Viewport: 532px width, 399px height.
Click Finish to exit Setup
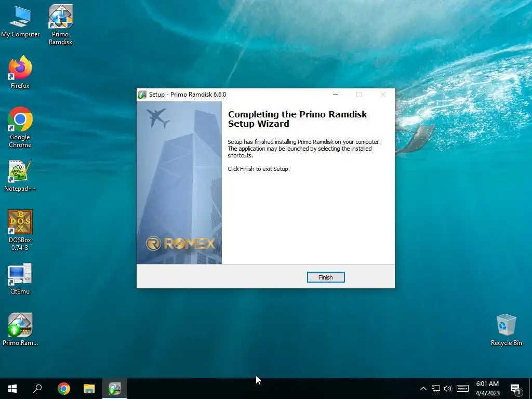[326, 277]
